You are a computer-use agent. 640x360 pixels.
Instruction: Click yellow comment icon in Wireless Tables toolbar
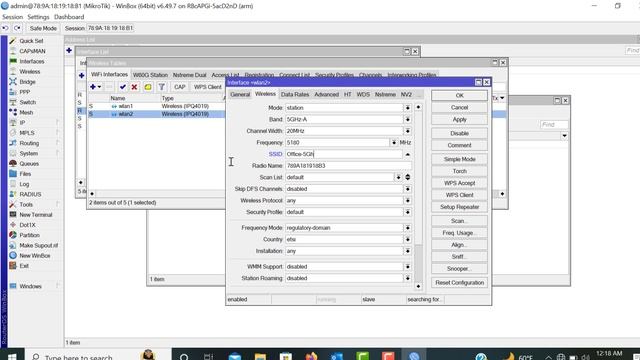148,87
